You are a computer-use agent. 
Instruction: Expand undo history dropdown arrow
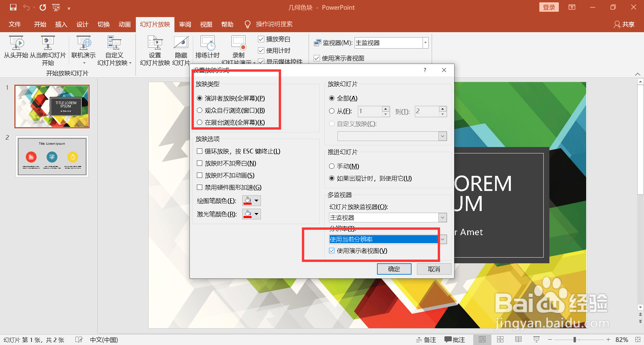[34, 7]
